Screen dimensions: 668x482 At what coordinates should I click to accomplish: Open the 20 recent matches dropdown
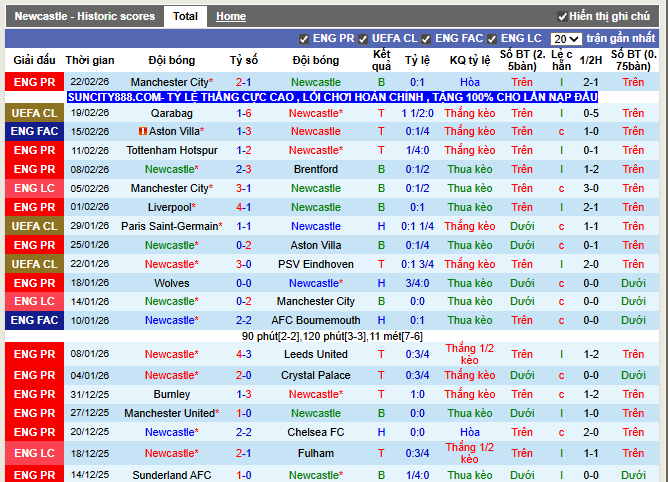(x=566, y=39)
